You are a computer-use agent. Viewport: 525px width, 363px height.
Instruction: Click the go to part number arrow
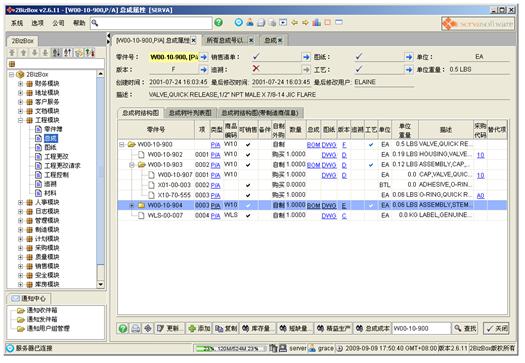pyautogui.click(x=204, y=57)
